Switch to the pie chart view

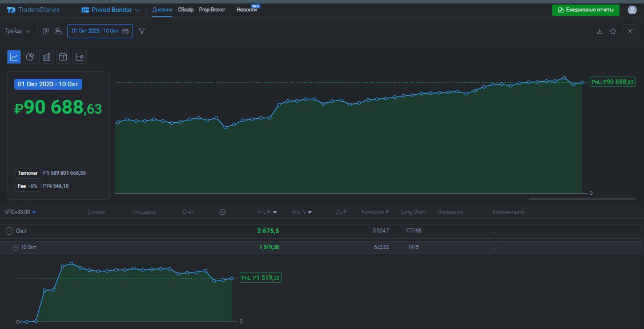(x=30, y=57)
